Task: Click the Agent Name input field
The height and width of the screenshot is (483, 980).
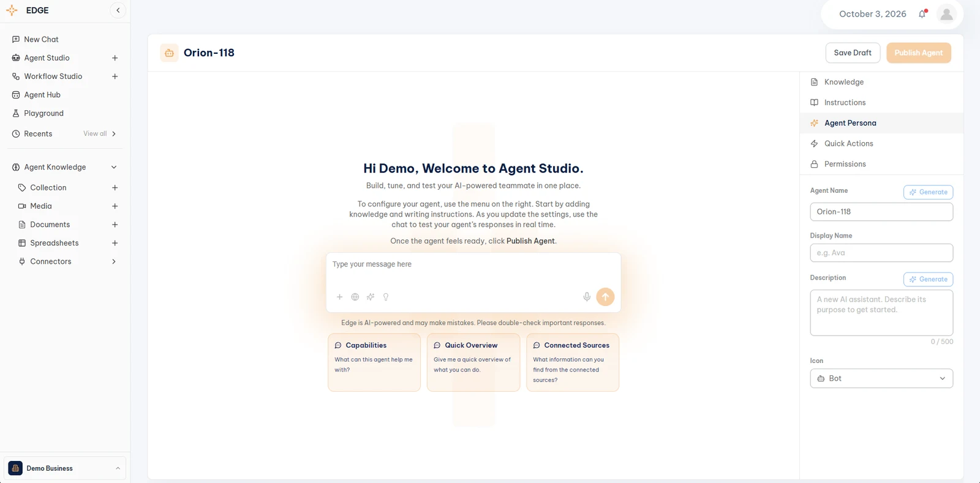Action: [x=881, y=212]
